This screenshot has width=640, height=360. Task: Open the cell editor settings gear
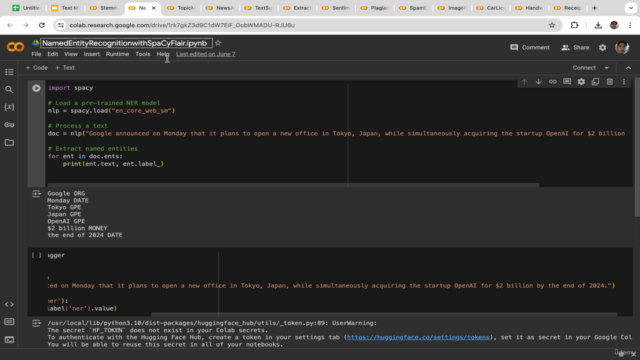pyautogui.click(x=581, y=82)
